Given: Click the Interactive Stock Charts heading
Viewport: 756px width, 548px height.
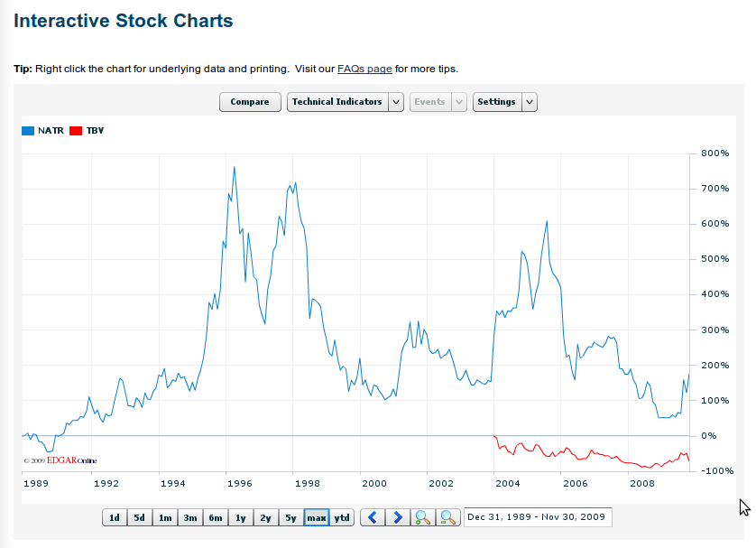Looking at the screenshot, I should 124,21.
